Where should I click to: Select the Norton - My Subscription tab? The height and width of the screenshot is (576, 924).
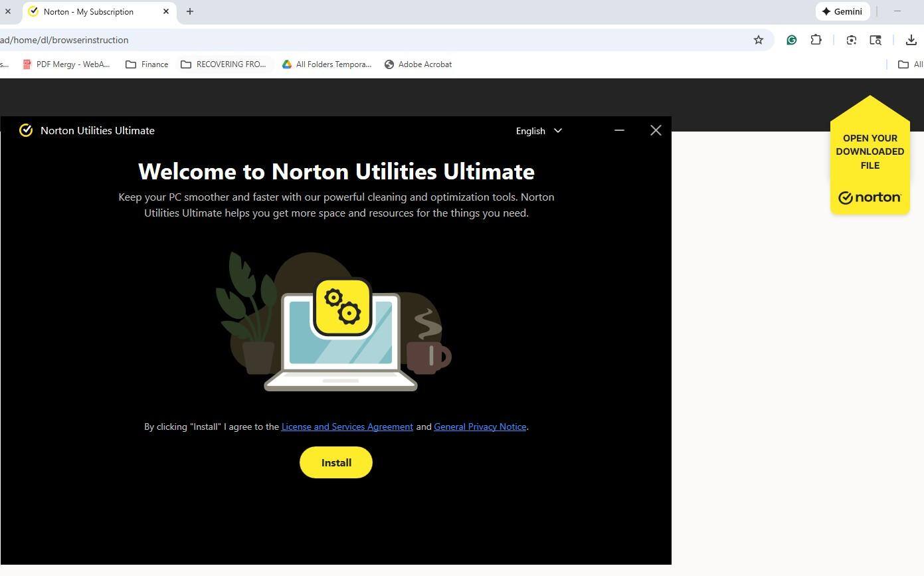coord(88,11)
